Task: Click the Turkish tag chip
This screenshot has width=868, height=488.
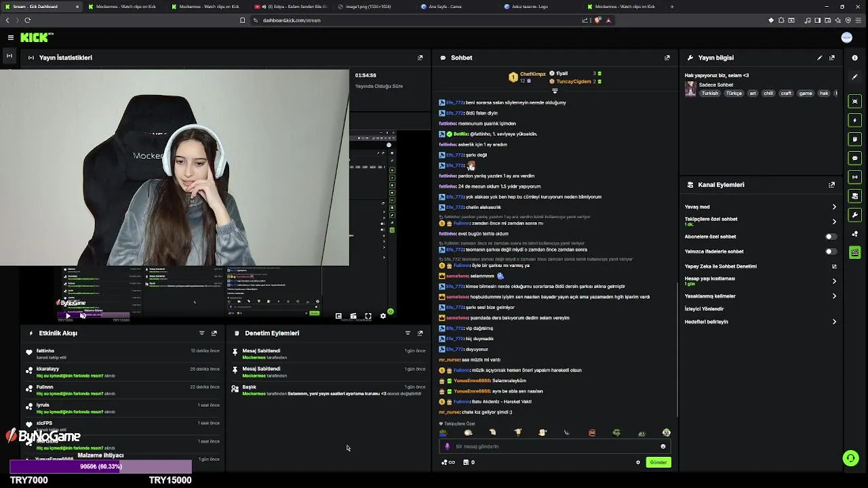Action: 710,94
